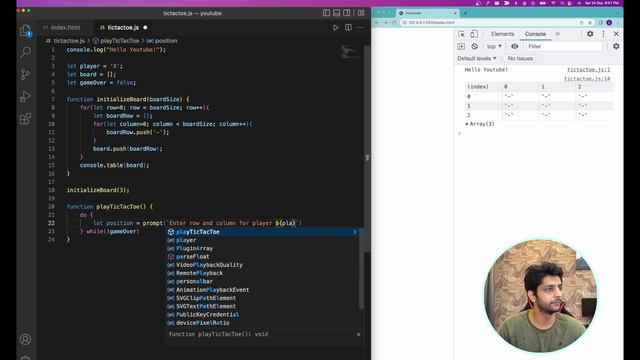The width and height of the screenshot is (640, 360).
Task: Open the Accounts menu in activity bar
Action: click(x=25, y=339)
